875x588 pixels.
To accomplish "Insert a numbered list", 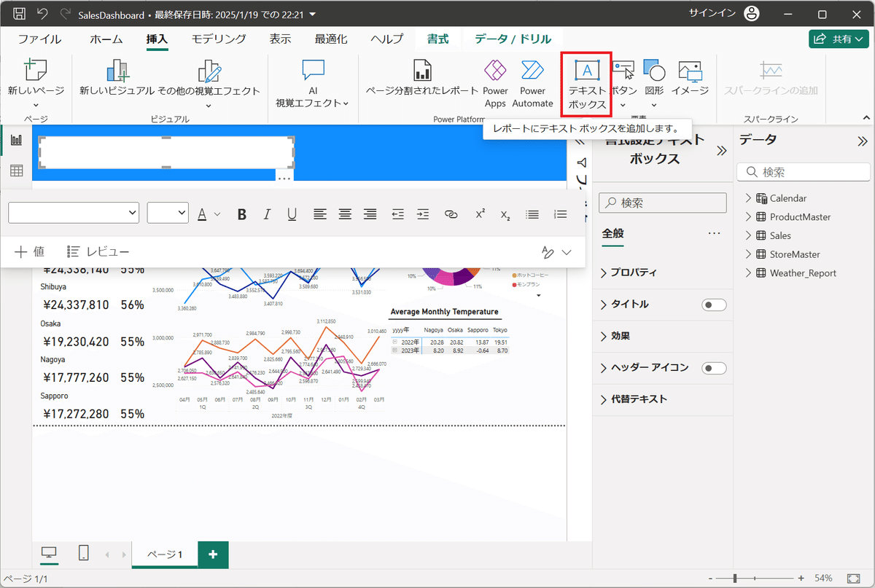I will click(560, 213).
